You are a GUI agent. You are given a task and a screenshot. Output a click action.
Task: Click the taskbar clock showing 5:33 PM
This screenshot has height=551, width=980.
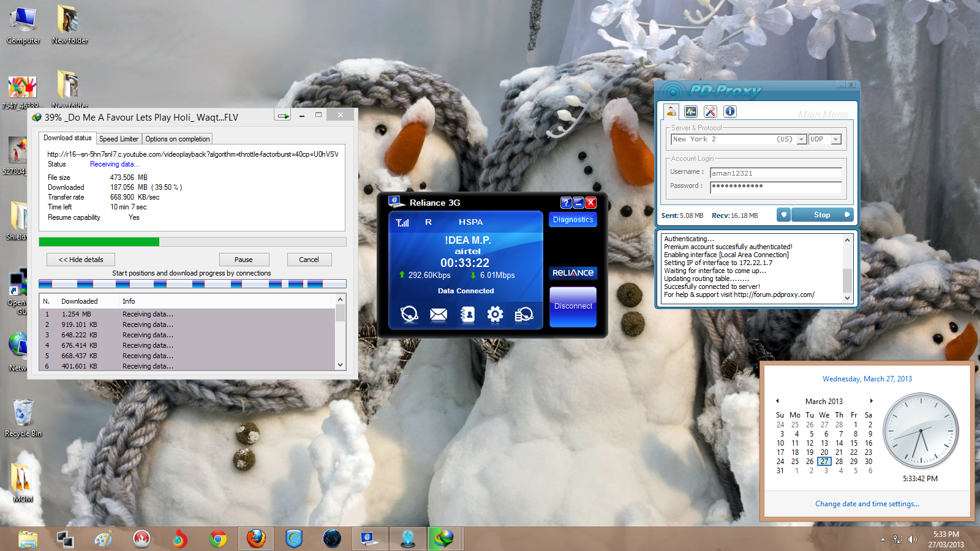[946, 539]
